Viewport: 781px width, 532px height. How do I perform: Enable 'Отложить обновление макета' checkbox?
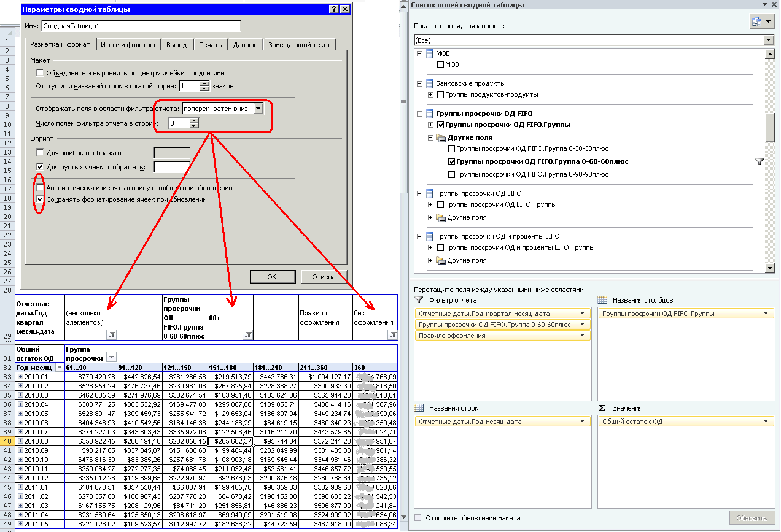418,518
